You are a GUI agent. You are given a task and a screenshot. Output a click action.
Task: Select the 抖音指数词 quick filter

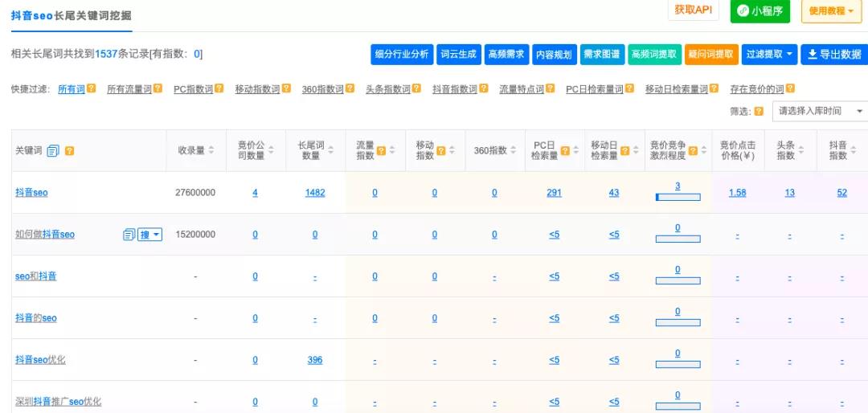click(454, 89)
